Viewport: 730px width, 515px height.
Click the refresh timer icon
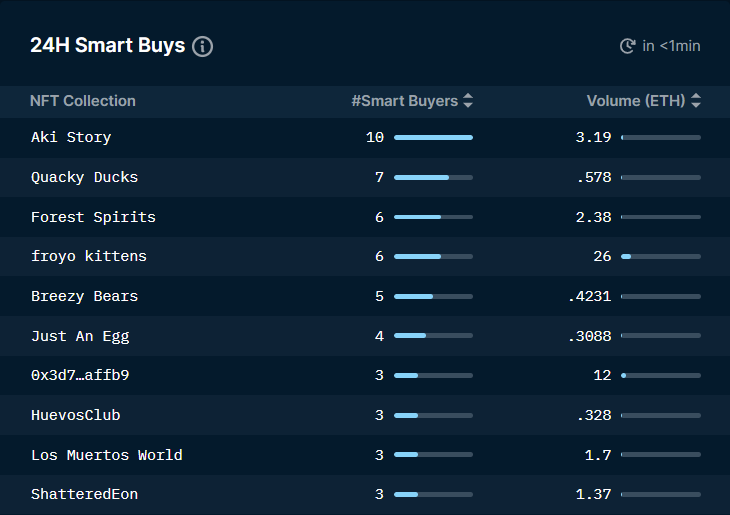coord(628,46)
